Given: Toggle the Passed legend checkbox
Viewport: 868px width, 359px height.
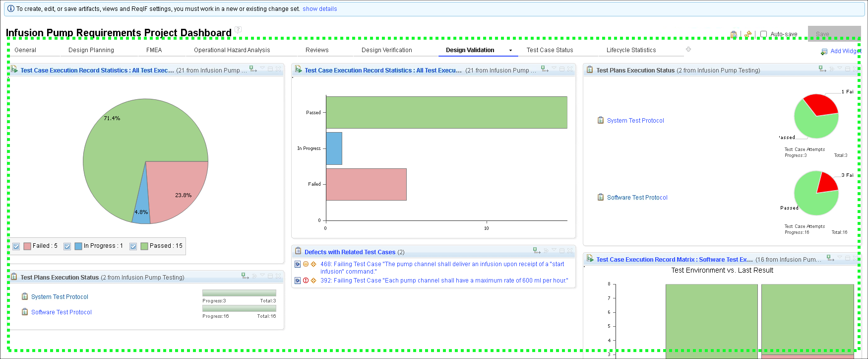Looking at the screenshot, I should 133,246.
